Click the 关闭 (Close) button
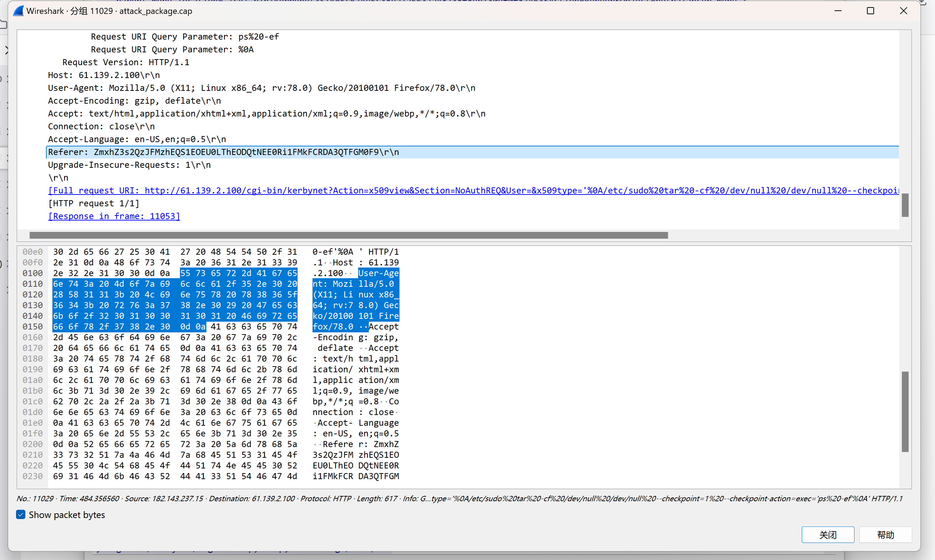 [x=827, y=534]
